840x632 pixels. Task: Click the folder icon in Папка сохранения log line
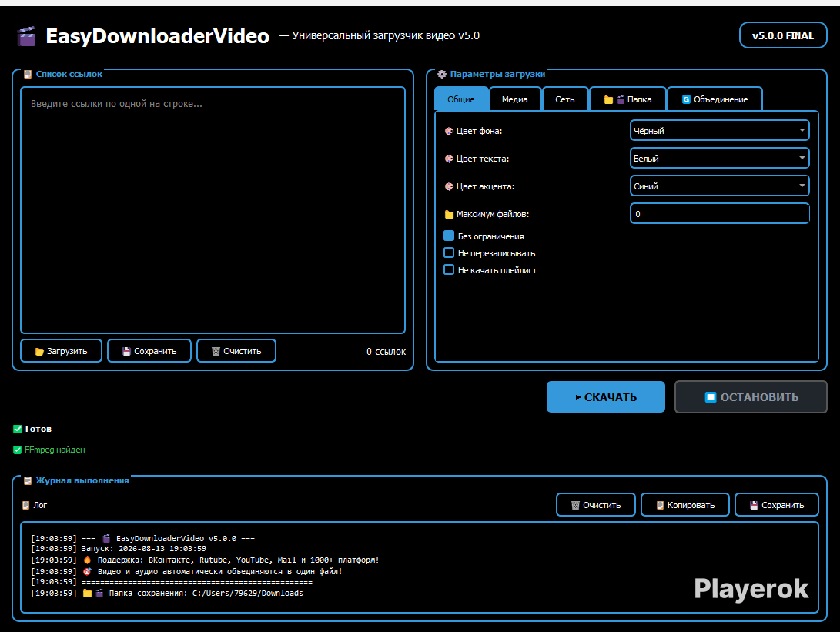[x=87, y=594]
